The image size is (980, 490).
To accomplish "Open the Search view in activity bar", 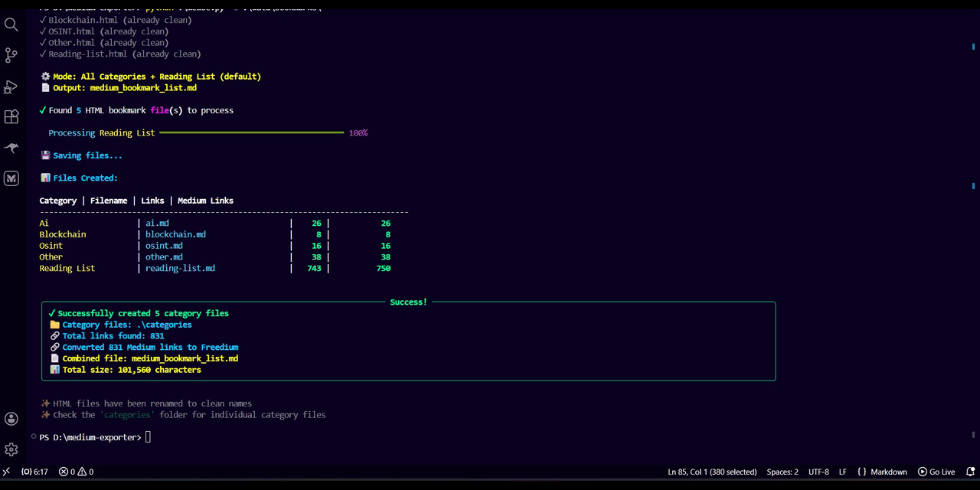I will (x=11, y=24).
